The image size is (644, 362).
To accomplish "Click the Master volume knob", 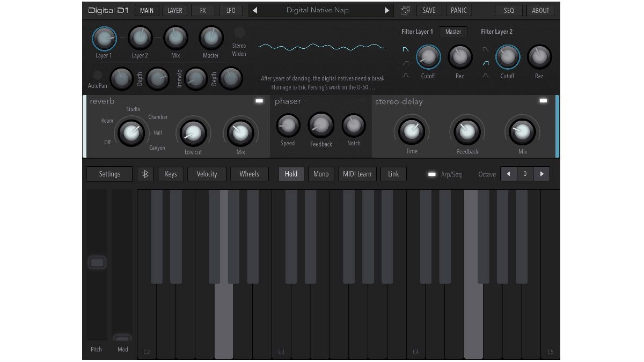I will coord(211,38).
